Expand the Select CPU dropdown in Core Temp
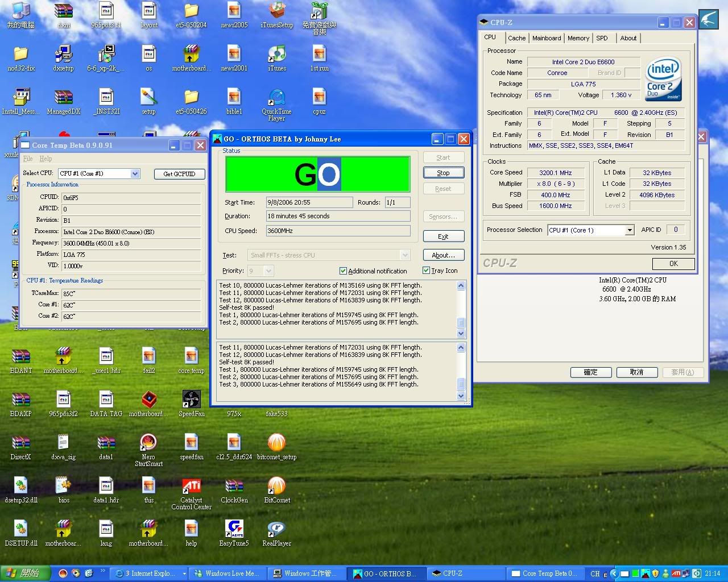The width and height of the screenshot is (728, 582). (135, 173)
